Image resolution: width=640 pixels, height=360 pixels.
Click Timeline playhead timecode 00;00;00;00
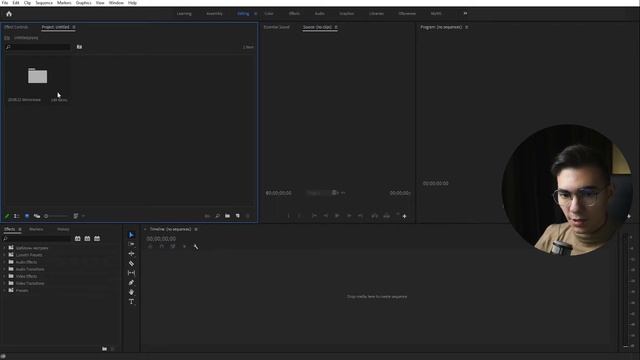tap(161, 239)
